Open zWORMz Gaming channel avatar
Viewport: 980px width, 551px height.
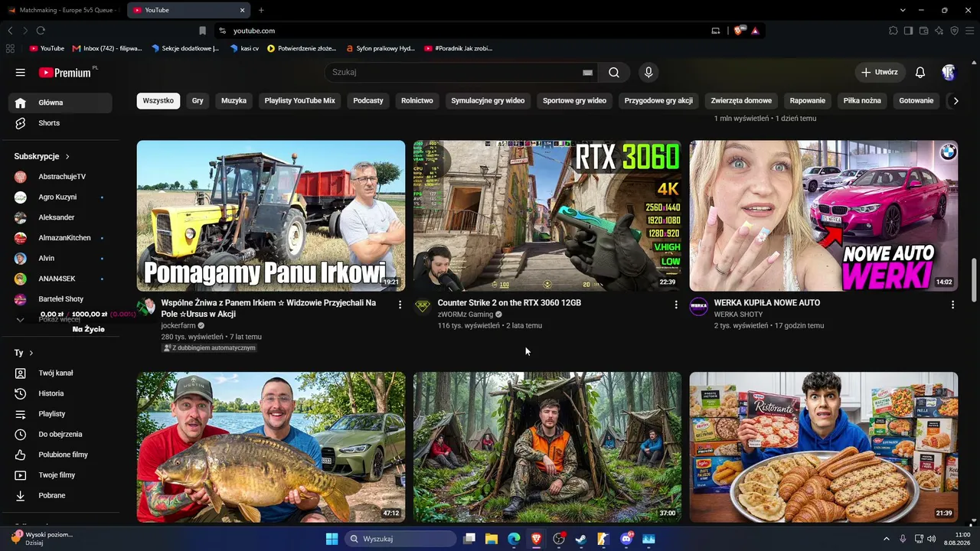pos(423,307)
